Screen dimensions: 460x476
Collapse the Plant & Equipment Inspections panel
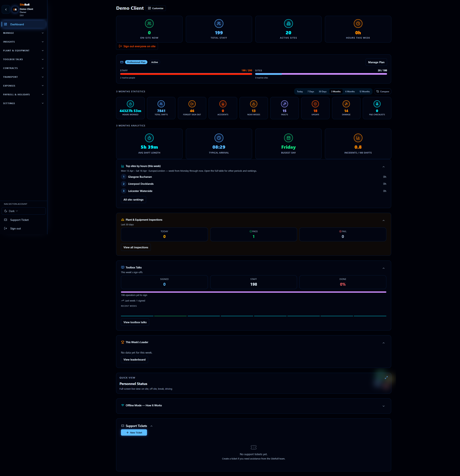point(383,220)
